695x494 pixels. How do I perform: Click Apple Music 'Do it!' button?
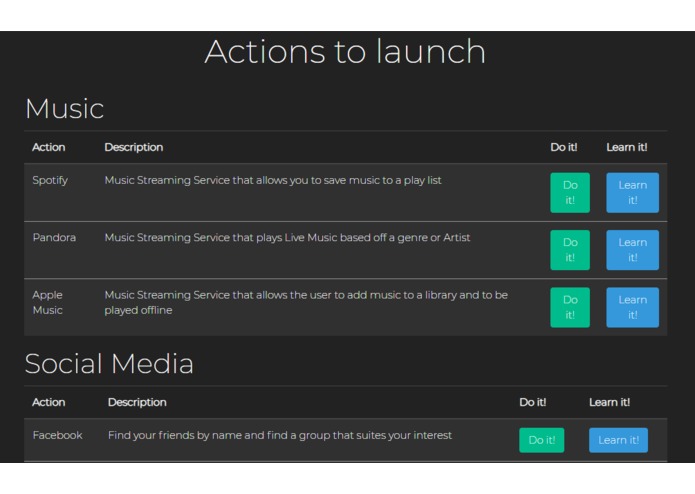[570, 307]
